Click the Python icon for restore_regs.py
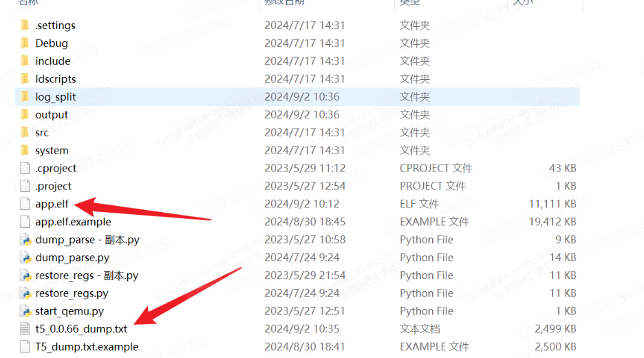644x358 pixels. point(25,293)
